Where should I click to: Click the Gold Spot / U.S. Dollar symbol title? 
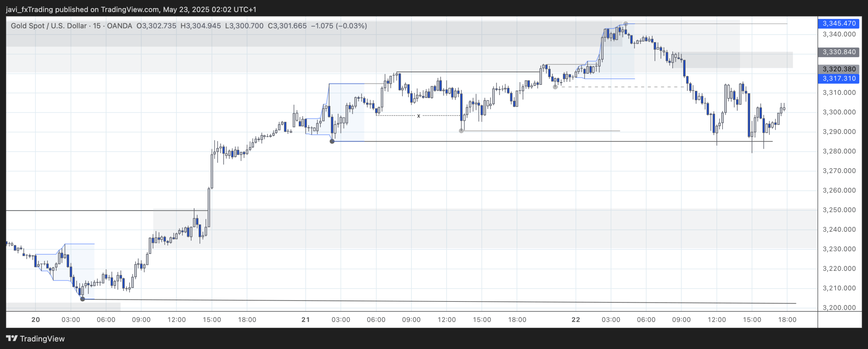49,26
